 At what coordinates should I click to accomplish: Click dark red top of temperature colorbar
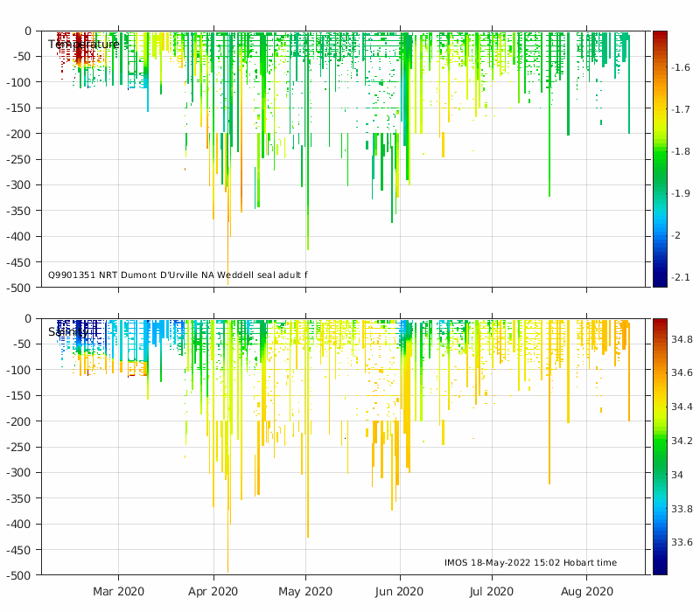660,35
